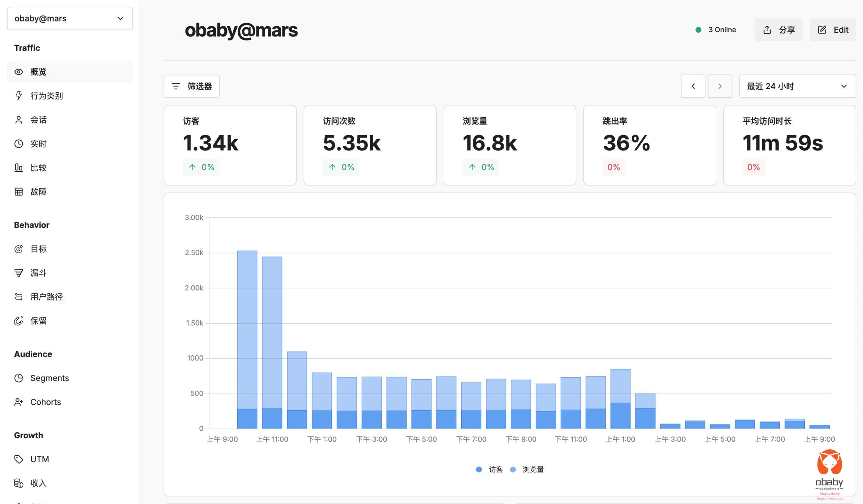The width and height of the screenshot is (863, 504).
Task: Click the bar chart icon for 比较
Action: 19,168
